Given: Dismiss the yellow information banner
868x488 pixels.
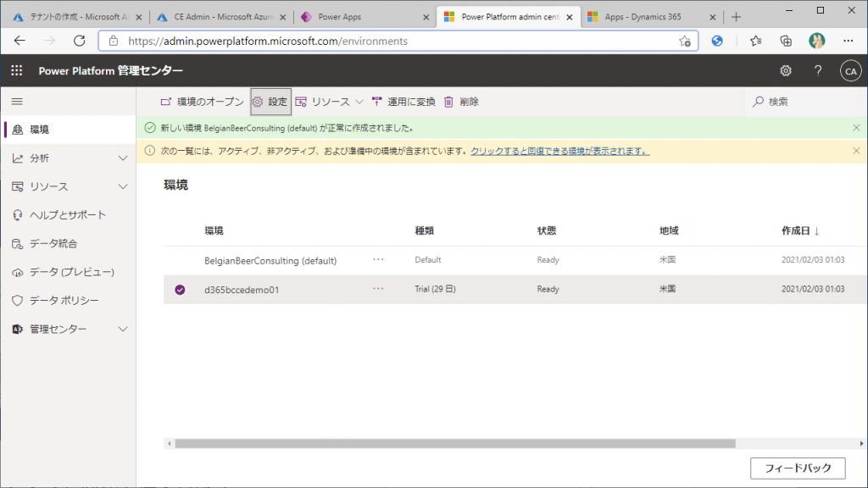Looking at the screenshot, I should point(856,151).
